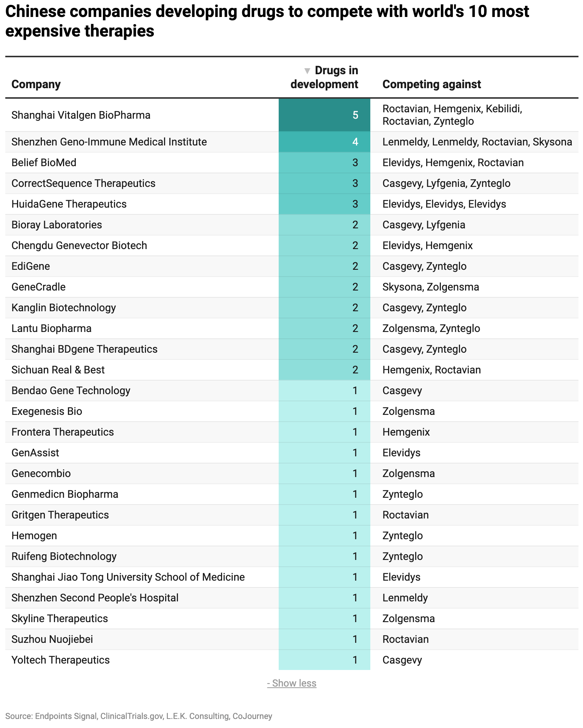Screen dimensions: 583x728
Task: Select the Belief BioMed company cell
Action: point(44,163)
